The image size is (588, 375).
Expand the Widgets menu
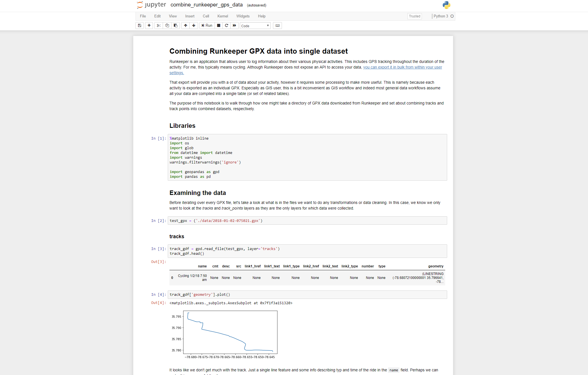click(x=243, y=16)
